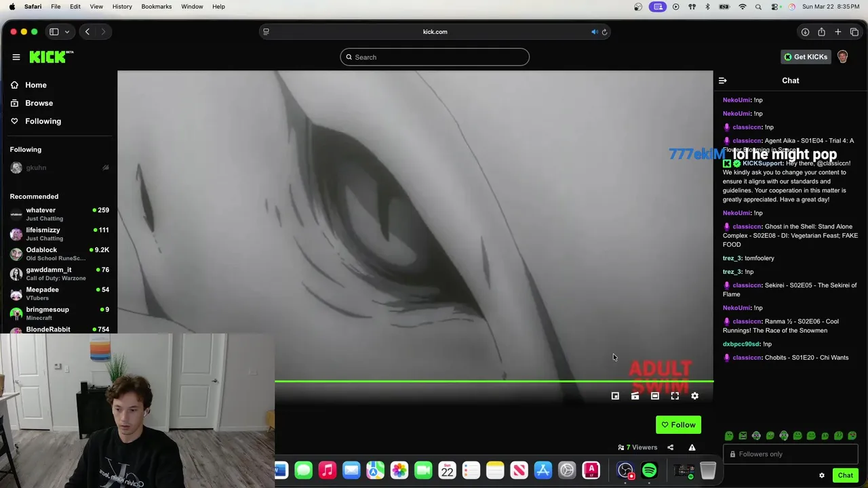Open Safari share sheet

coord(821,32)
